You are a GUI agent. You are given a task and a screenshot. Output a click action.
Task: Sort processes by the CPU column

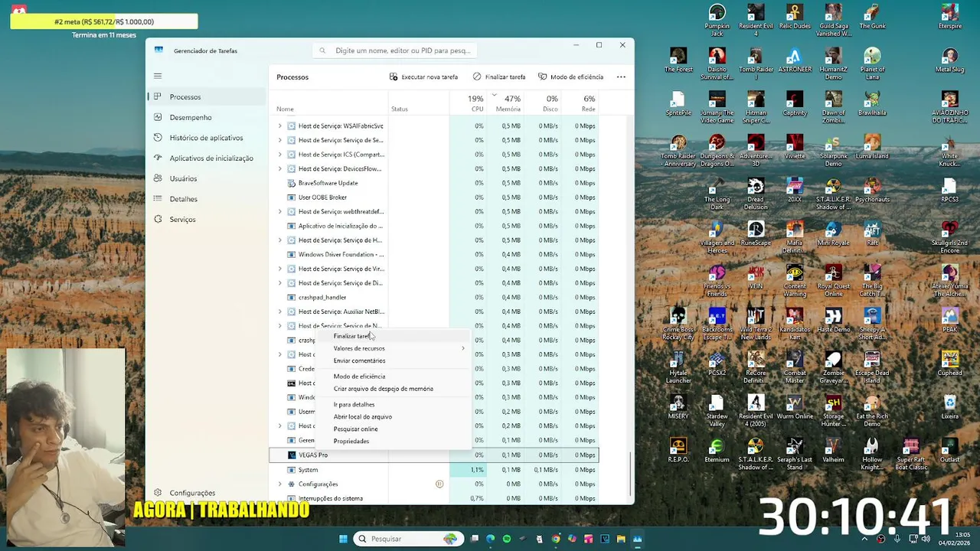pyautogui.click(x=469, y=103)
